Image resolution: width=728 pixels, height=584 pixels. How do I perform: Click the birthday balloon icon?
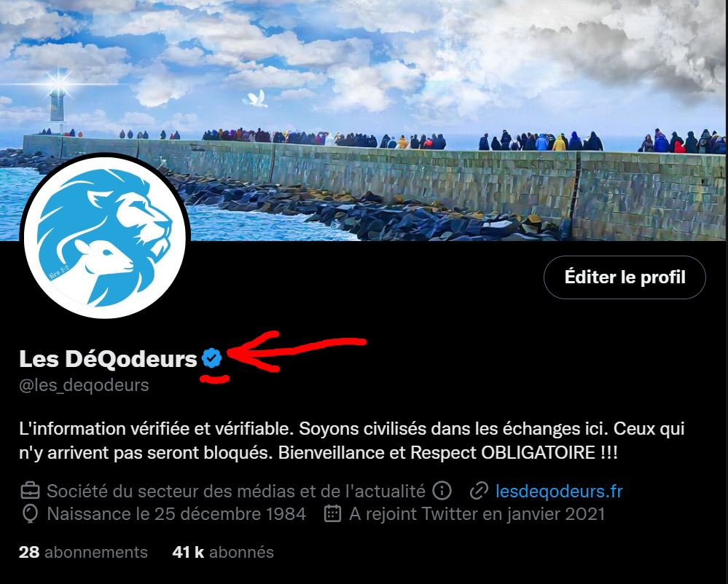[x=30, y=514]
